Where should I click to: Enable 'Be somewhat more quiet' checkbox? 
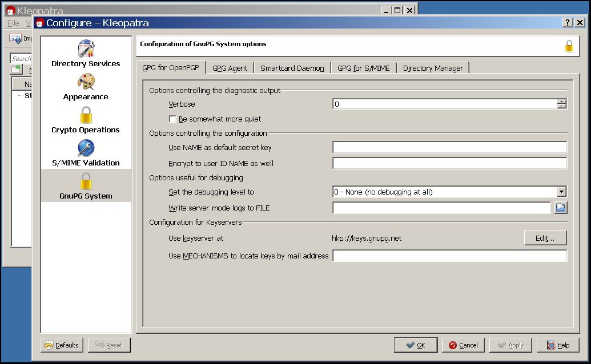pyautogui.click(x=172, y=119)
